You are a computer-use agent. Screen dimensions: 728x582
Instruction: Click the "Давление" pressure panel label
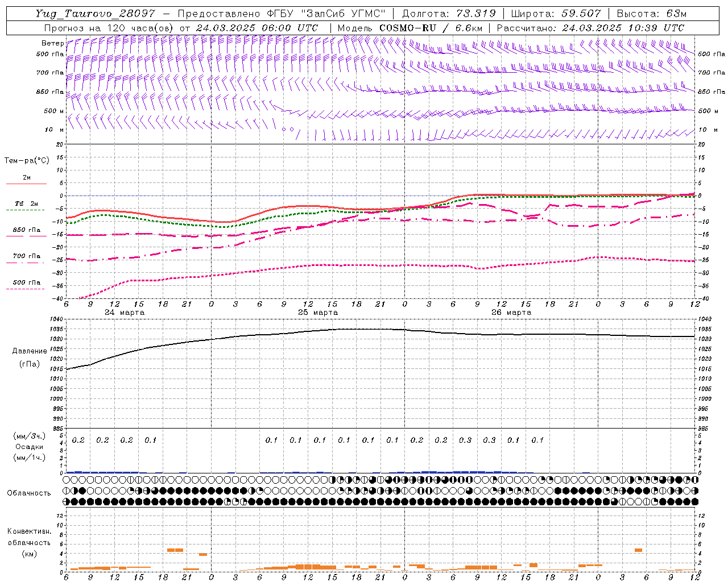[x=30, y=351]
